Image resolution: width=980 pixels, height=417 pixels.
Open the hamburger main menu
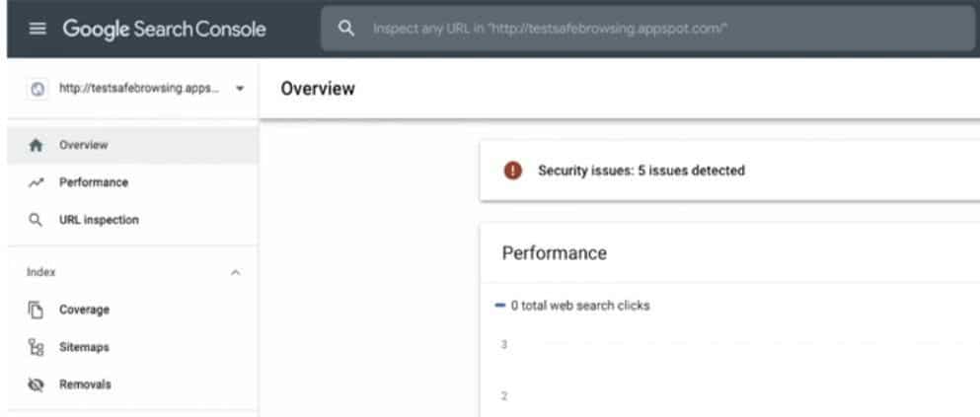(x=38, y=30)
